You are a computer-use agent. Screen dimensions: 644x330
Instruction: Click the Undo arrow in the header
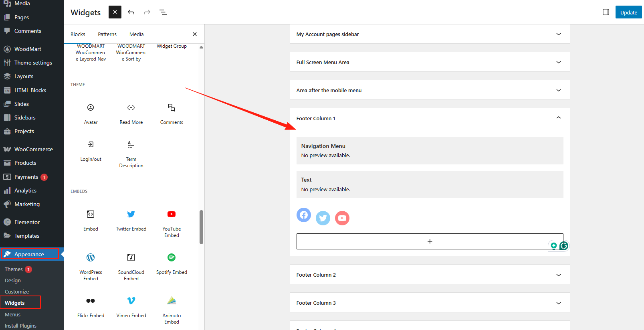point(131,12)
